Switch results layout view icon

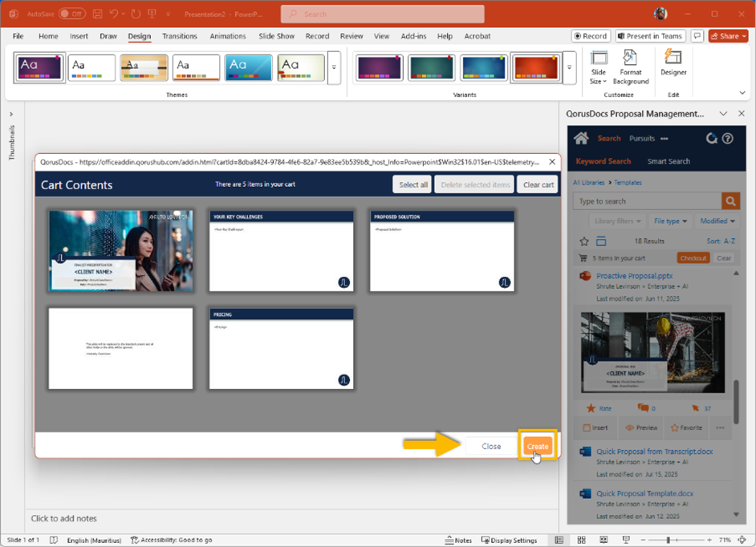601,241
